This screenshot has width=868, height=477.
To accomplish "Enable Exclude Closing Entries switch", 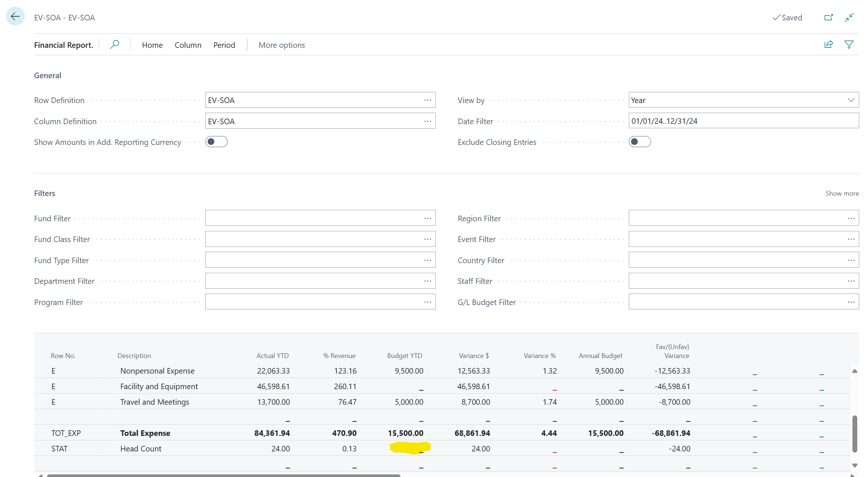I will click(640, 142).
